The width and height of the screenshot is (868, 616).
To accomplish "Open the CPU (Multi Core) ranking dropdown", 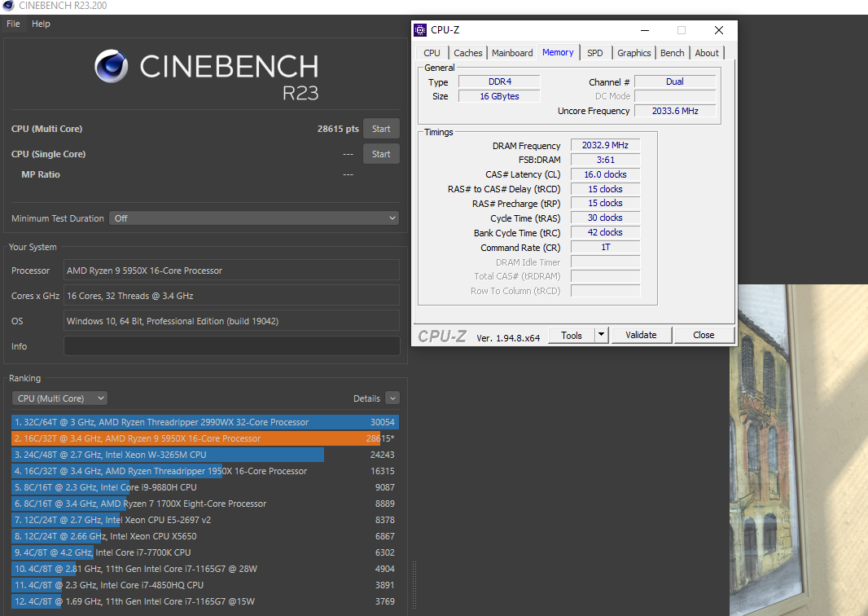I will coord(59,398).
